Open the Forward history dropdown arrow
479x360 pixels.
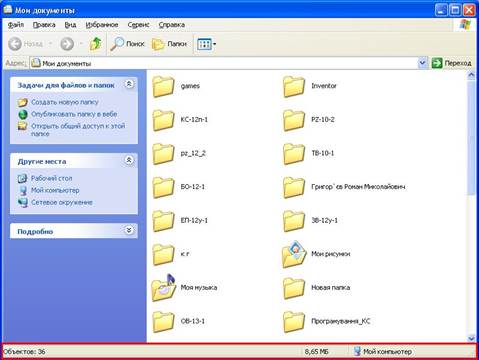tap(80, 44)
